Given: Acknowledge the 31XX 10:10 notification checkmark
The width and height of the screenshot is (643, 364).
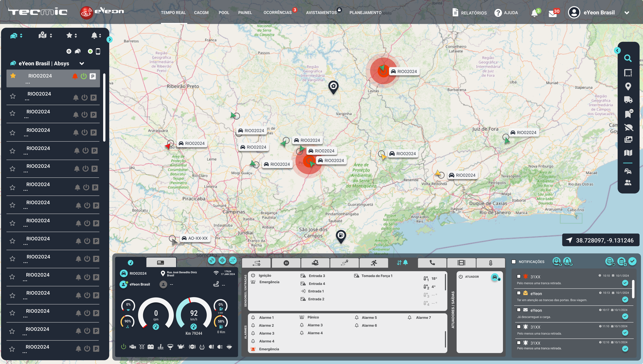Looking at the screenshot, I should [625, 283].
